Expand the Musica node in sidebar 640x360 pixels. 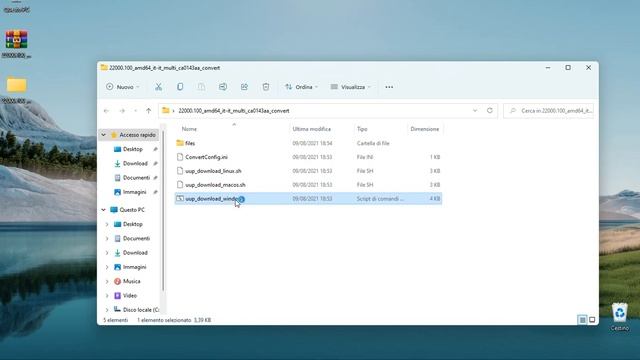107,281
